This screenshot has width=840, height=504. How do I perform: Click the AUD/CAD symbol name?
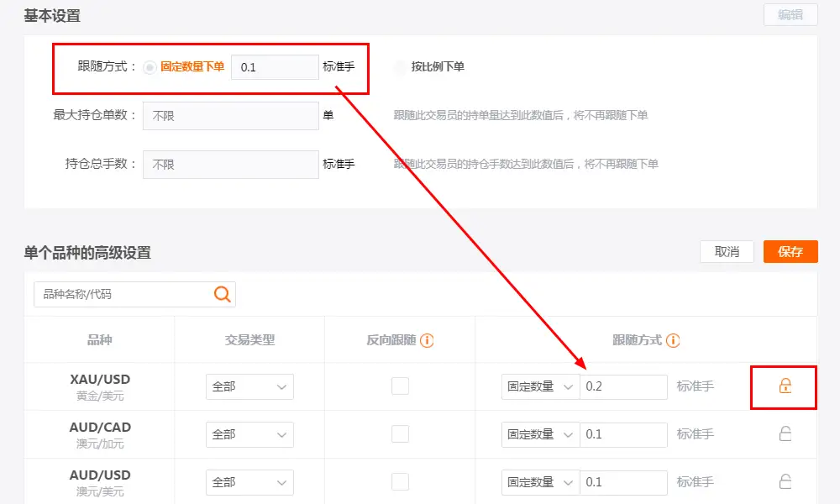tap(100, 428)
